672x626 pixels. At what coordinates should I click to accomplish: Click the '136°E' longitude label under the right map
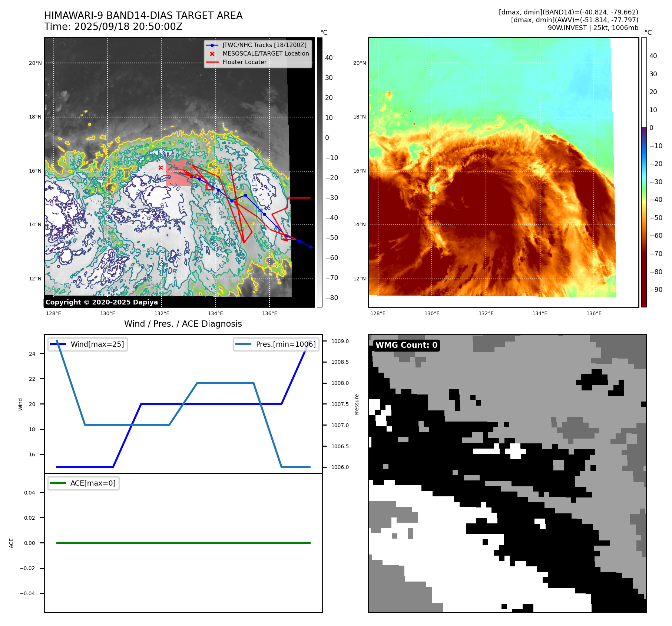pyautogui.click(x=594, y=313)
